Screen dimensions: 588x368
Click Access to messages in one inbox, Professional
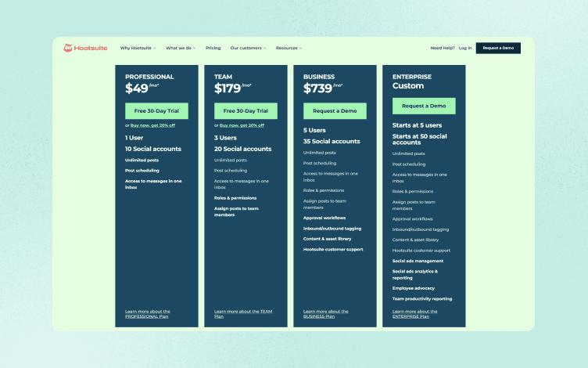[x=153, y=184]
